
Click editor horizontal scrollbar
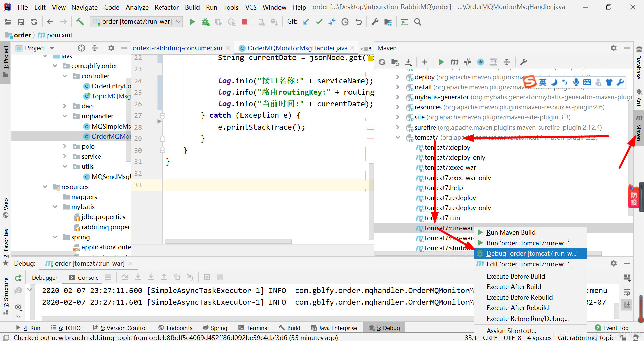228,241
